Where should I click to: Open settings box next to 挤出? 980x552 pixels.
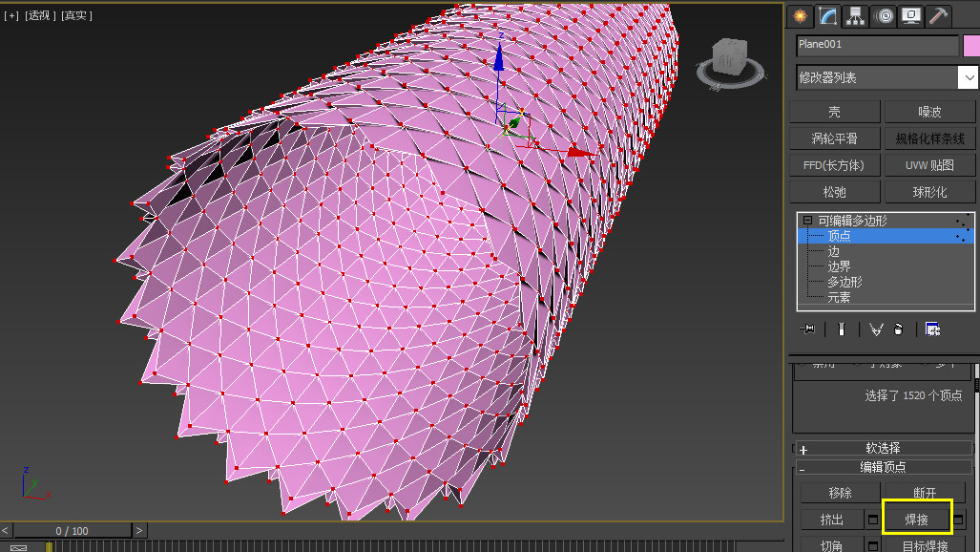[x=872, y=520]
